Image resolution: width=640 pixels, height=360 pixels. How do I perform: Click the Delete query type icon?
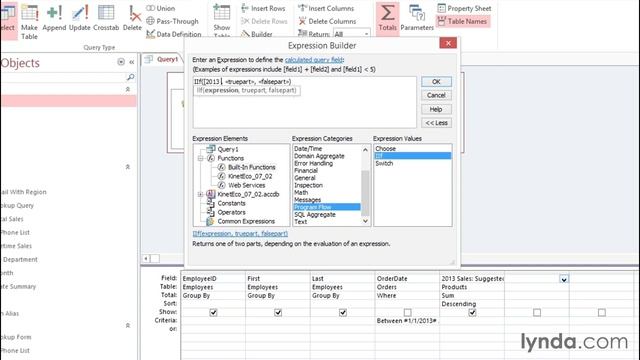pos(132,18)
